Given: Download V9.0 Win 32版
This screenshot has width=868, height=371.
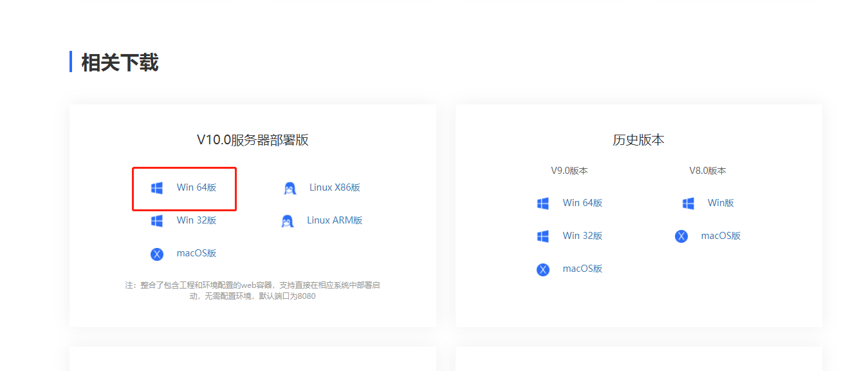Looking at the screenshot, I should pos(582,236).
